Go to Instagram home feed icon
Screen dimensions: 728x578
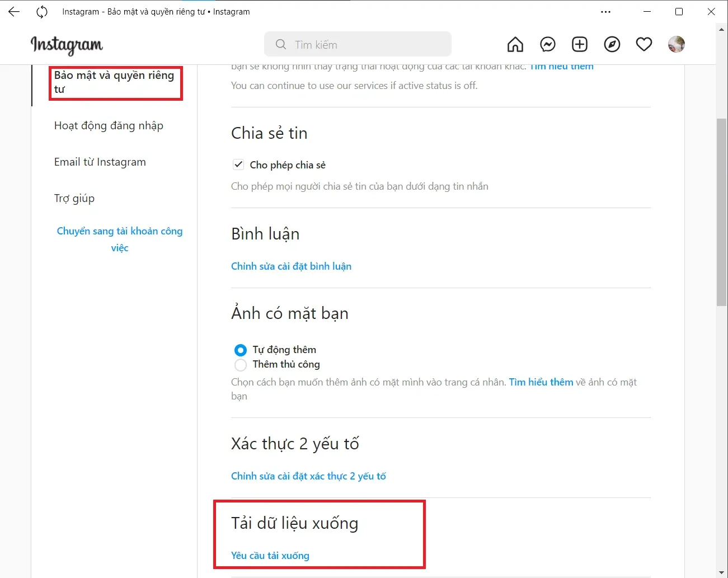pos(515,44)
